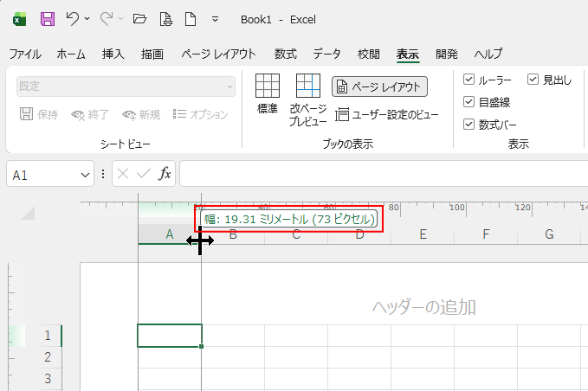The width and height of the screenshot is (588, 391).
Task: Open the 描画 tab
Action: coord(152,54)
